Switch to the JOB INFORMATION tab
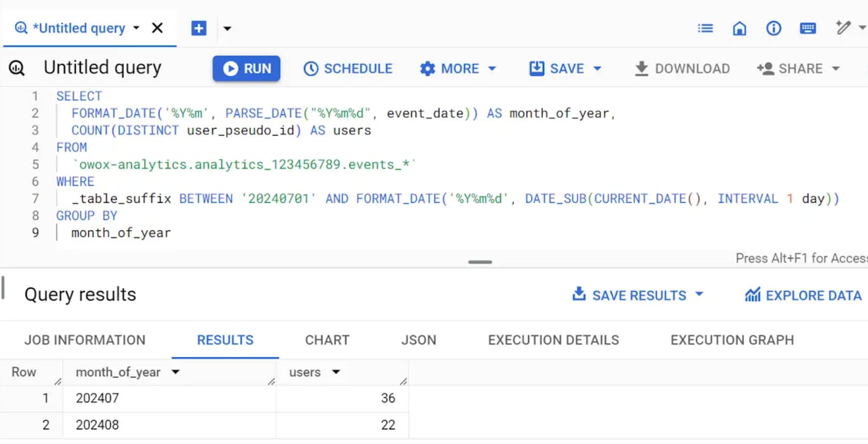This screenshot has height=444, width=868. [x=85, y=340]
